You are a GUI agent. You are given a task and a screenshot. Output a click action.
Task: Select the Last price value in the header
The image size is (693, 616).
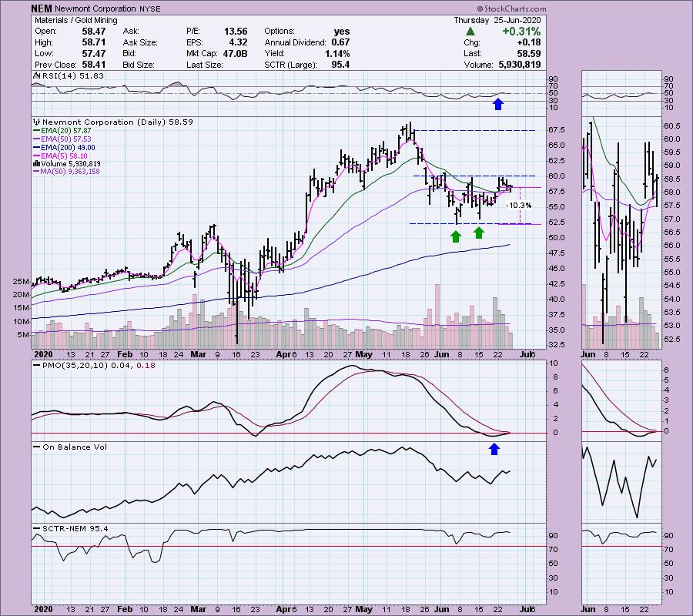point(529,53)
